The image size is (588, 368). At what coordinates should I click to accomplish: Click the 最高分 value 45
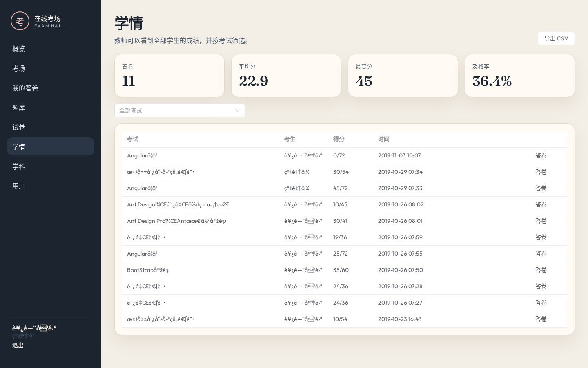tap(364, 81)
